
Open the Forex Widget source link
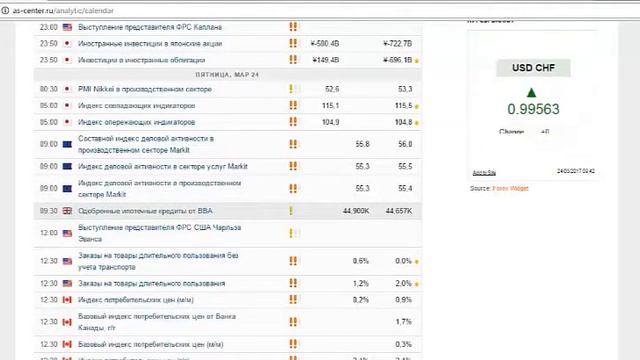(x=510, y=188)
